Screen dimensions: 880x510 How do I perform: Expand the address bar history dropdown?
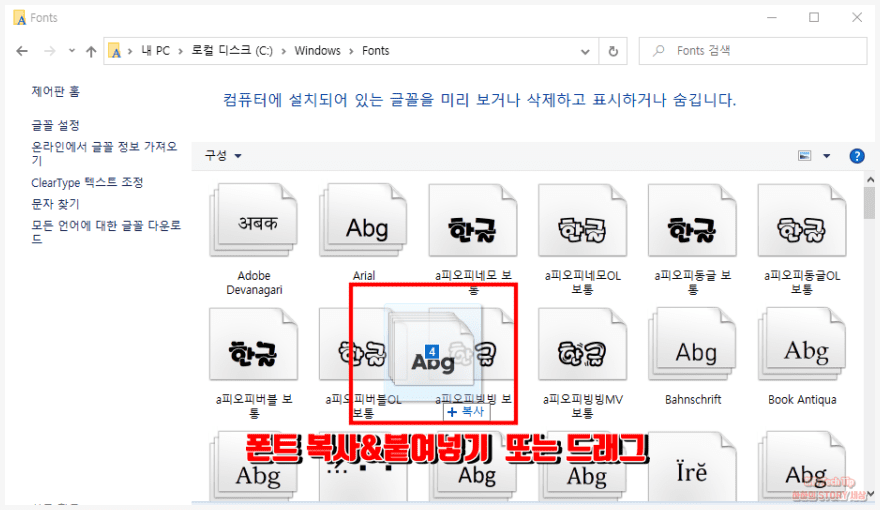tap(585, 52)
